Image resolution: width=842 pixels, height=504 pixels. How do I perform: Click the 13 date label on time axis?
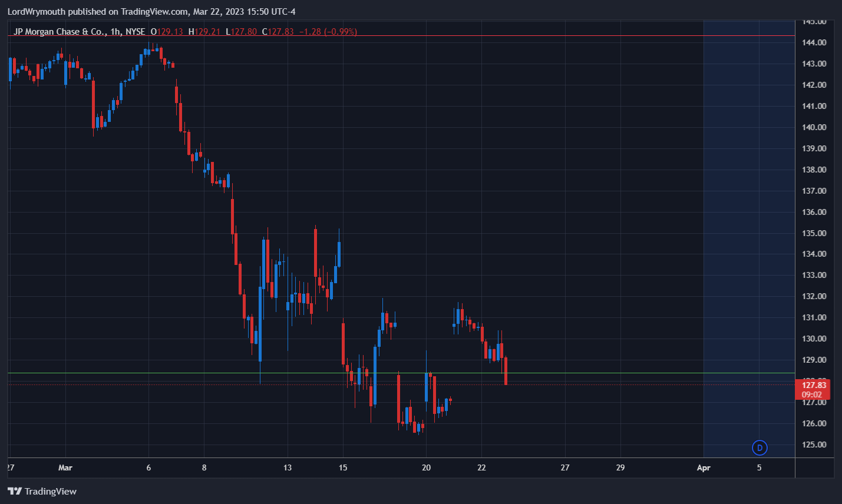pos(288,467)
